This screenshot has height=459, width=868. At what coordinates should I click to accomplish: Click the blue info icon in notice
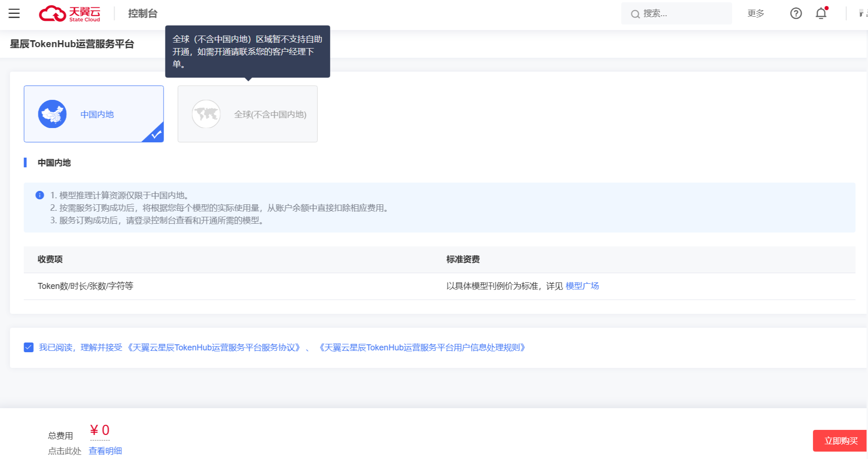[x=40, y=195]
